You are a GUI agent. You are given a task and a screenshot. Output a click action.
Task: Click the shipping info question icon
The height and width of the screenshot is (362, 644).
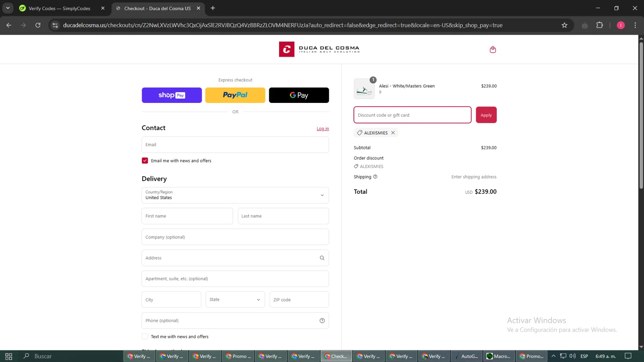[x=375, y=177]
